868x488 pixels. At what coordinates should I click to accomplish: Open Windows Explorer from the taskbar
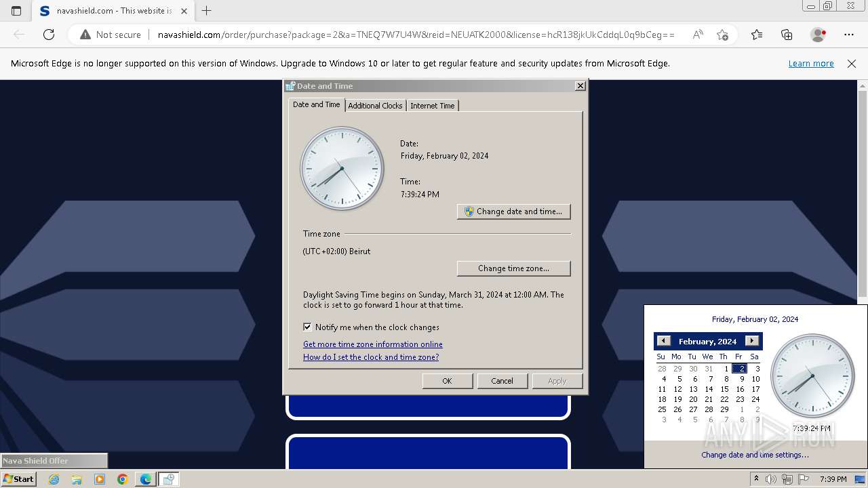[77, 479]
